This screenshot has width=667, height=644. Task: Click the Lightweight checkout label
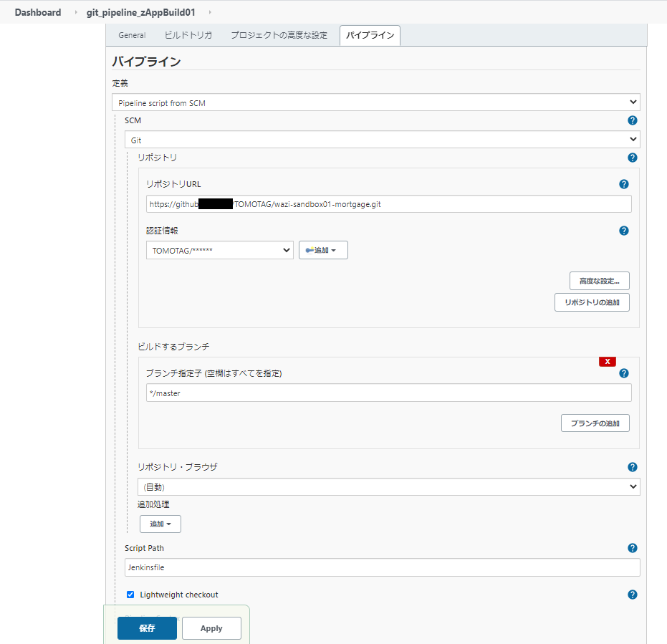(x=179, y=595)
